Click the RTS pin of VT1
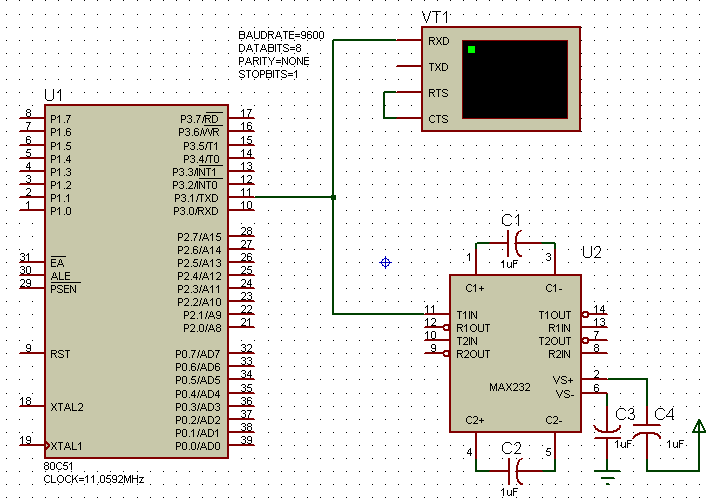Viewport: 712px width, 499px height. coord(409,92)
